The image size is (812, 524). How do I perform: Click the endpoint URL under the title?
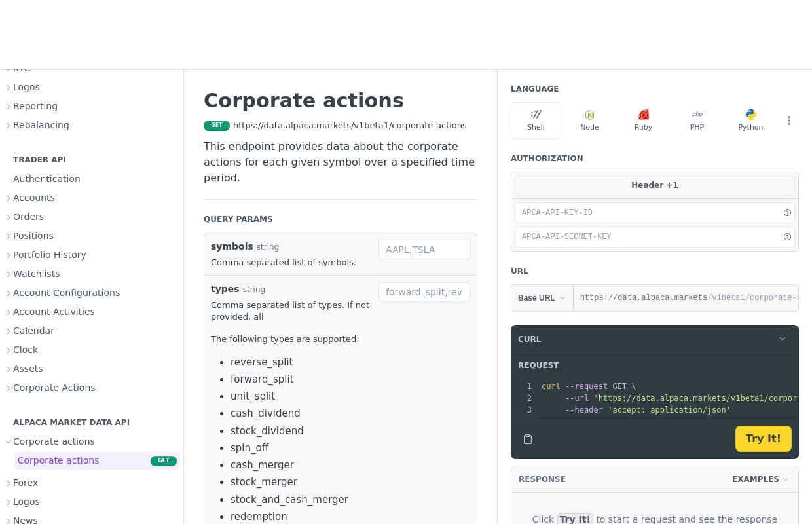coord(350,126)
